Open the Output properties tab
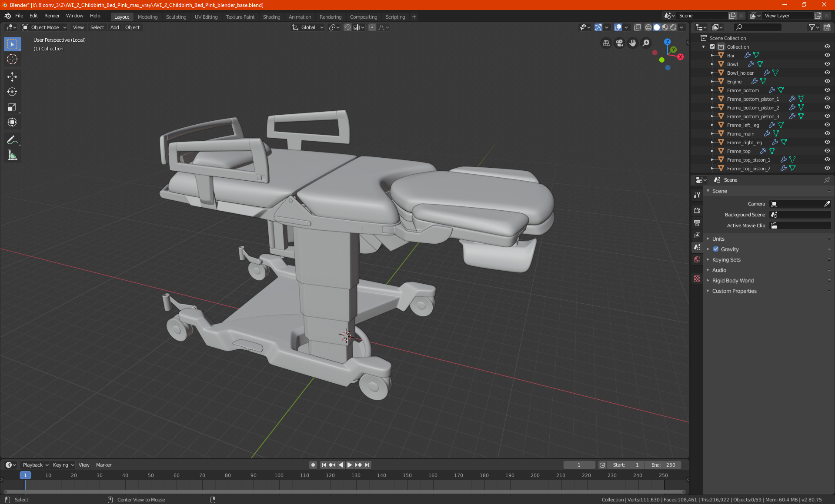 697,223
